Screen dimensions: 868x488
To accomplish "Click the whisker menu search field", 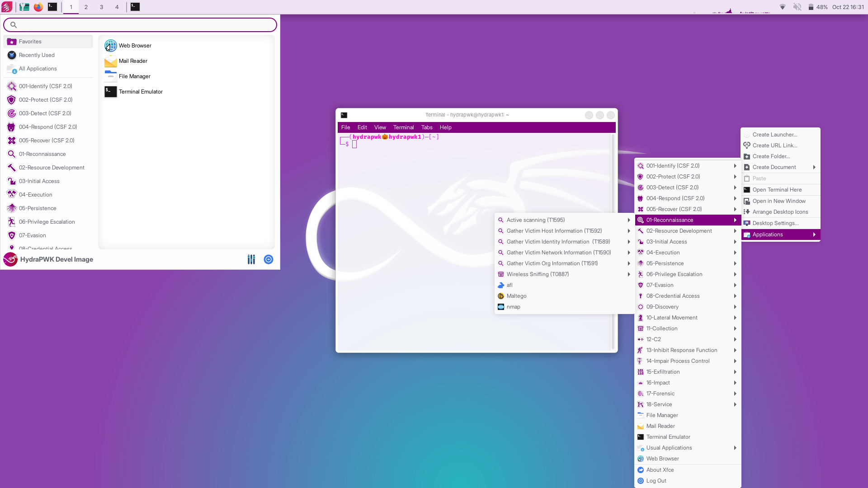I will tap(140, 25).
